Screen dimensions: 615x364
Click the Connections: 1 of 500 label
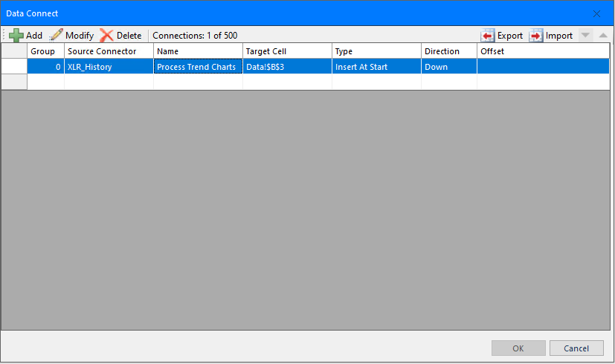click(195, 36)
